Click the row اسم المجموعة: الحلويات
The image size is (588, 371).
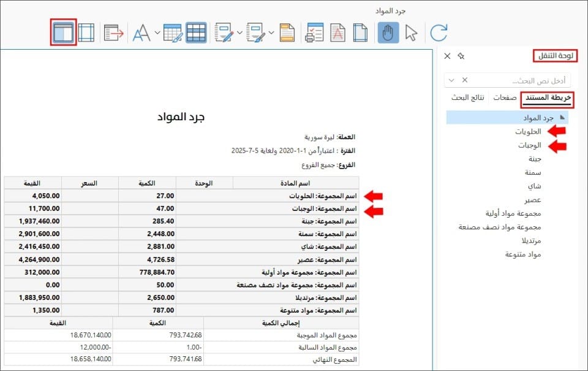pos(181,196)
